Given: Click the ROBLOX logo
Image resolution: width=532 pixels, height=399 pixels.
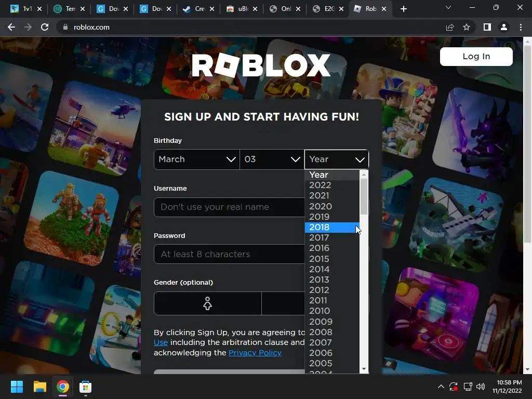Looking at the screenshot, I should click(261, 65).
